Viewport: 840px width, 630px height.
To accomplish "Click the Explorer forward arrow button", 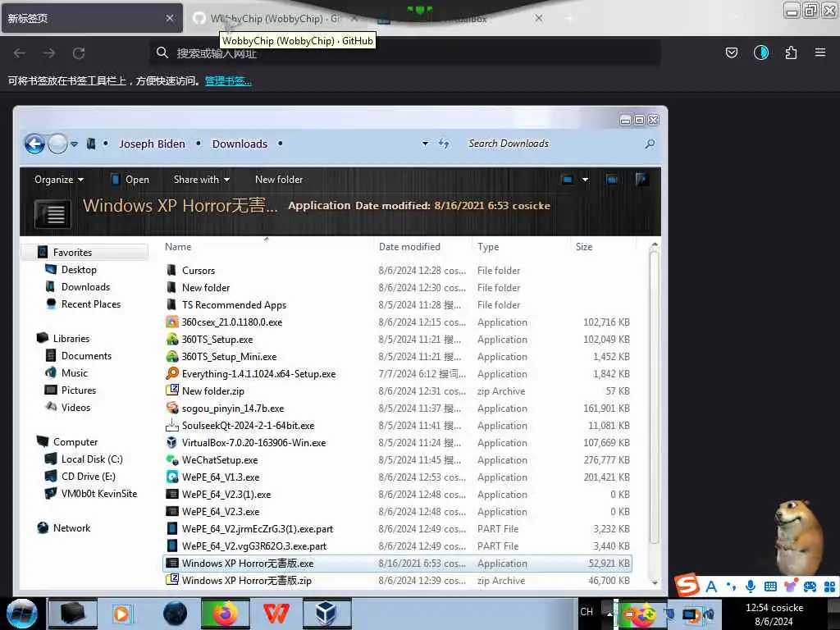I will click(58, 144).
